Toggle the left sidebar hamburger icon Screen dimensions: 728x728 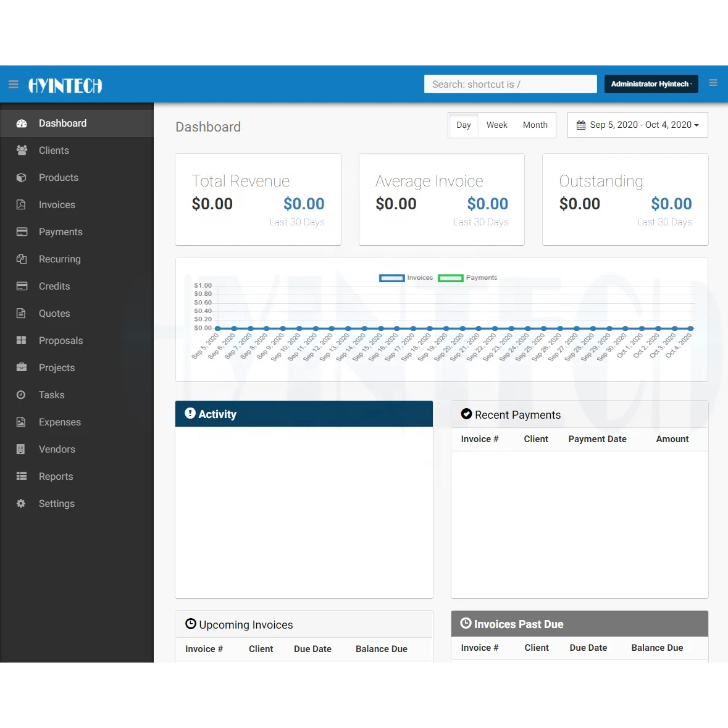pos(14,85)
